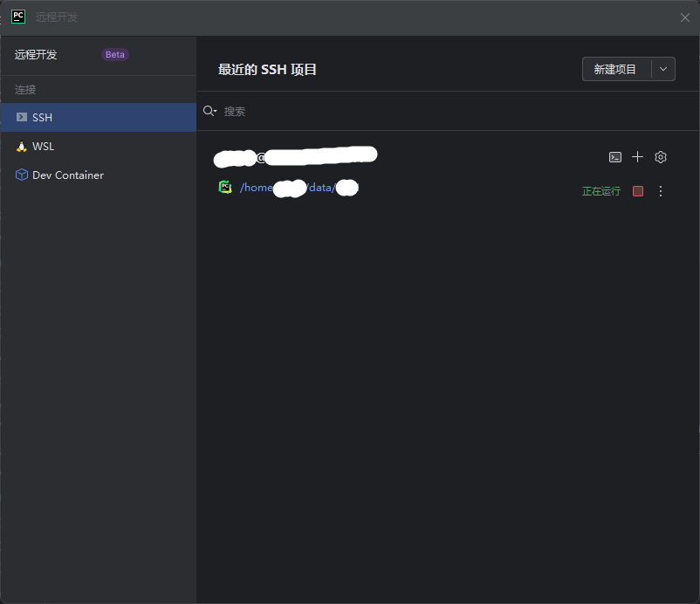
Task: Click the Beta badge
Action: pyautogui.click(x=115, y=54)
